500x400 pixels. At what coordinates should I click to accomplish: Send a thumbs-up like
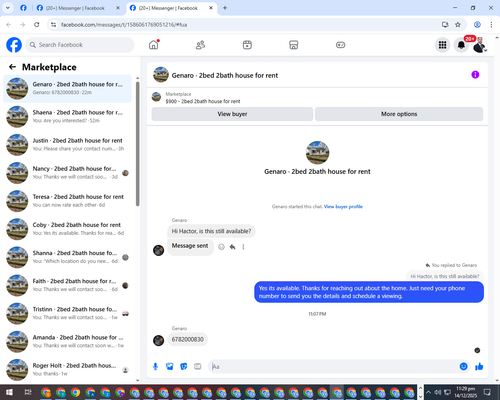tap(479, 367)
